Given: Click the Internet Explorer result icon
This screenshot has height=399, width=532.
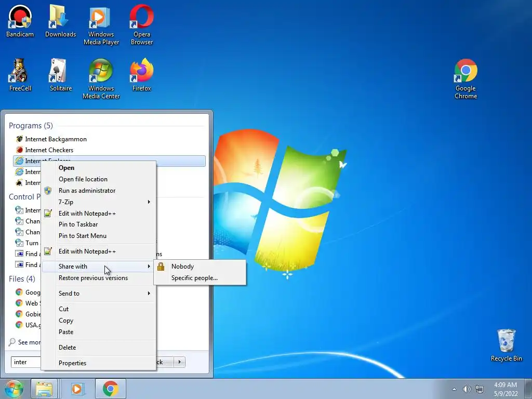Looking at the screenshot, I should click(20, 161).
